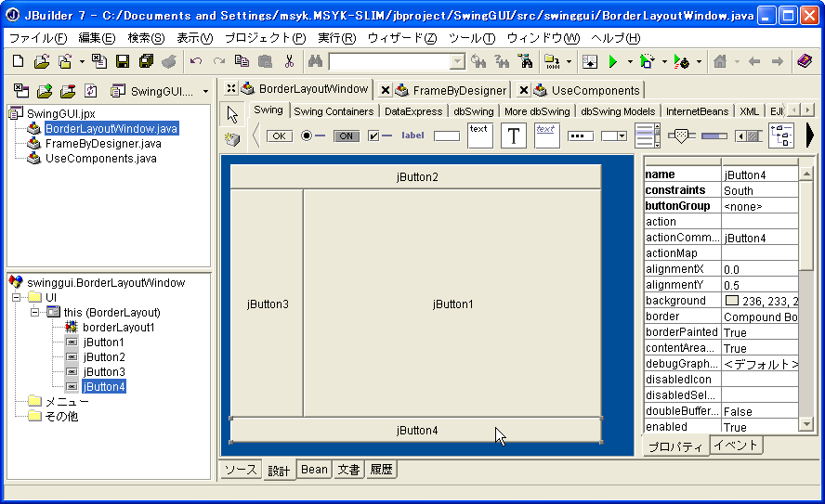
Task: Click the Find binoculars icon
Action: [315, 61]
